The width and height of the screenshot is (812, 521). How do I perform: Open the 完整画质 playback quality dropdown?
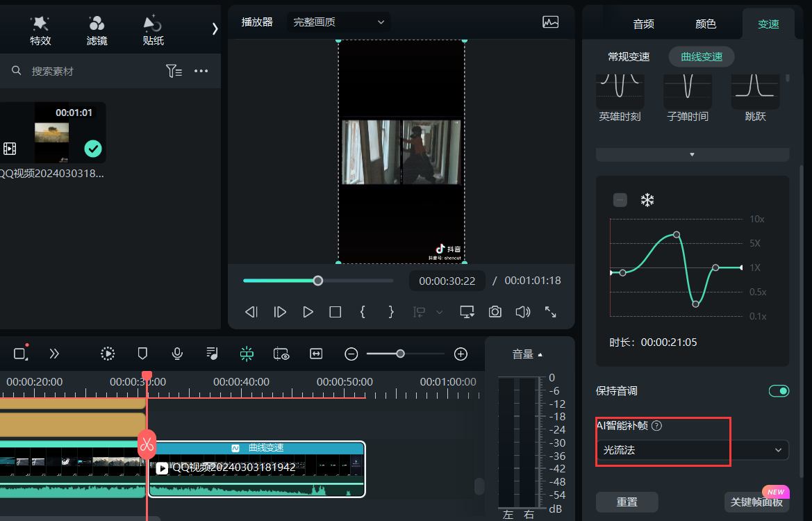(338, 22)
